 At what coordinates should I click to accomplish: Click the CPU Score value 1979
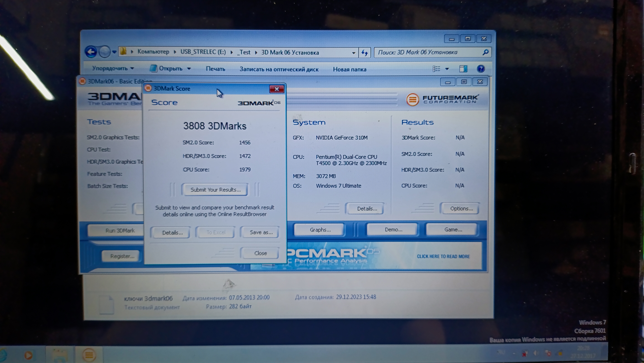[245, 170]
